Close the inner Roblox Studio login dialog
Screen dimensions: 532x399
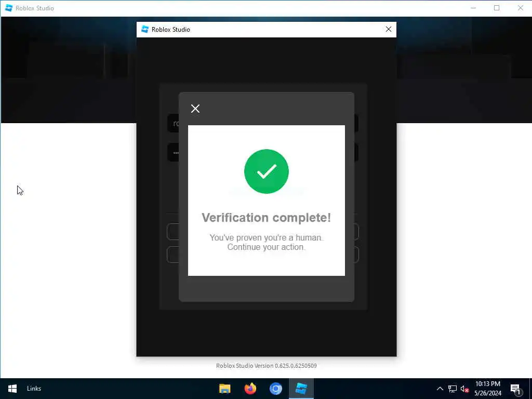coord(389,30)
